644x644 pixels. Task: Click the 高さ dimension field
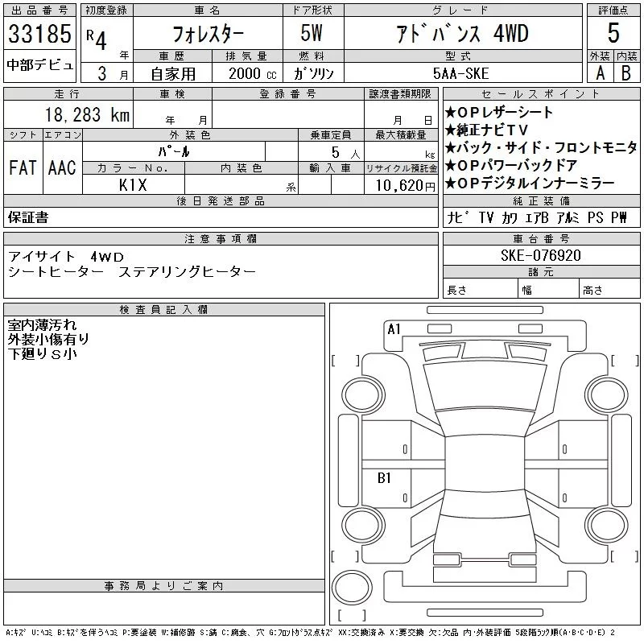609,289
